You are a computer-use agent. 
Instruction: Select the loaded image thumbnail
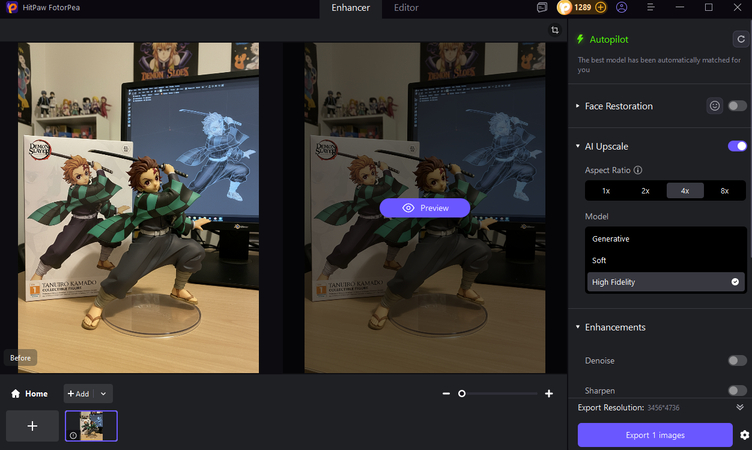[x=91, y=426]
